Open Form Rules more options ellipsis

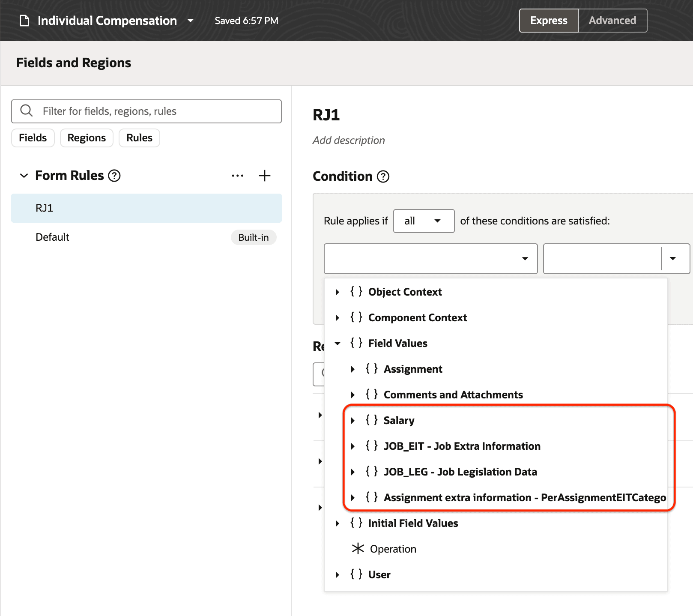pos(238,176)
